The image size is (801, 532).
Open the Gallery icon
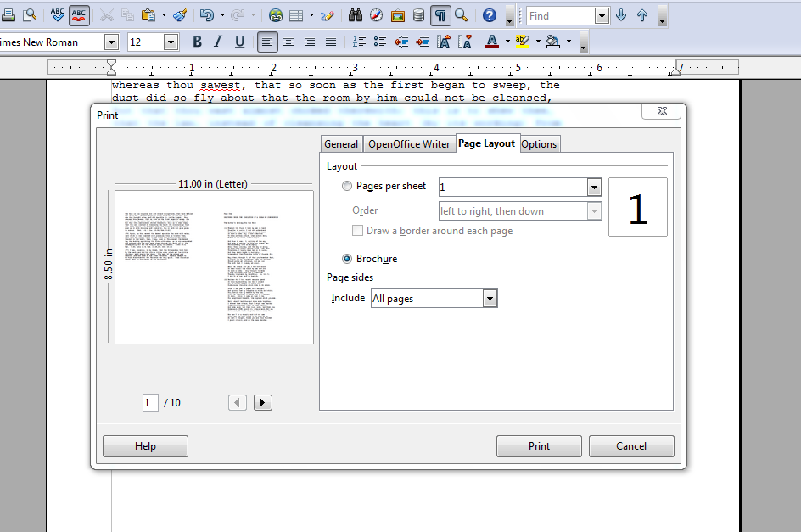(x=397, y=15)
